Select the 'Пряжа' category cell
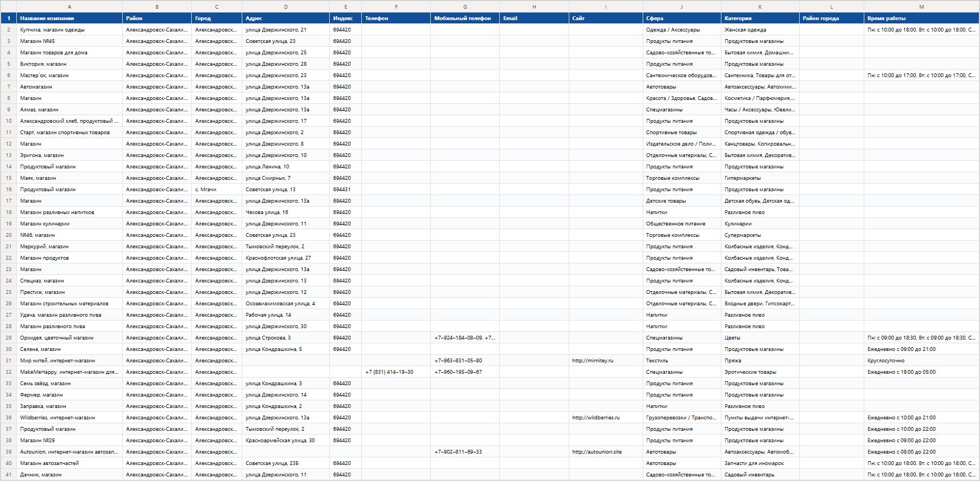Viewport: 980px width, 490px height. [760, 361]
